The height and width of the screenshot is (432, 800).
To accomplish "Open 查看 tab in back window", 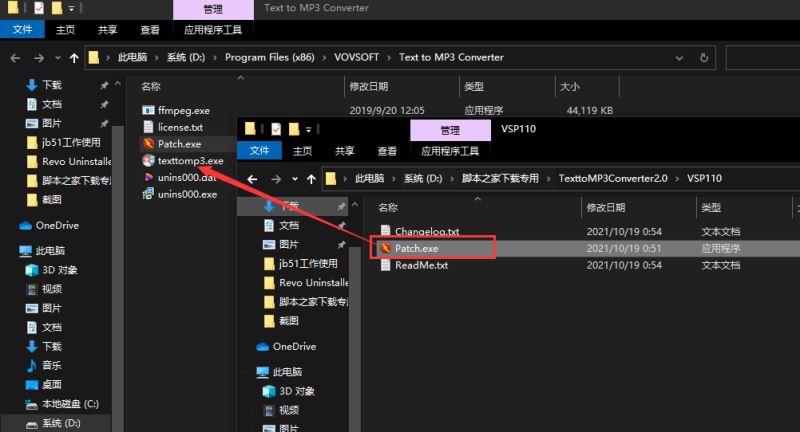I will 150,30.
